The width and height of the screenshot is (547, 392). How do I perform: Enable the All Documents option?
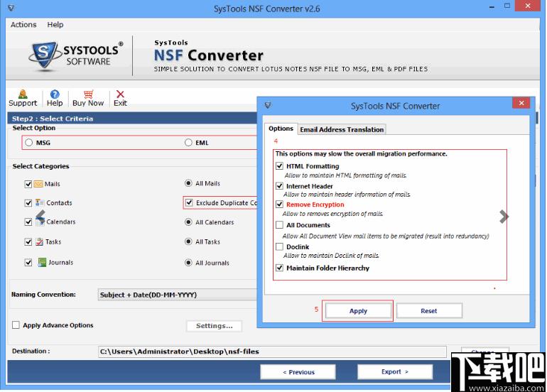coord(279,224)
